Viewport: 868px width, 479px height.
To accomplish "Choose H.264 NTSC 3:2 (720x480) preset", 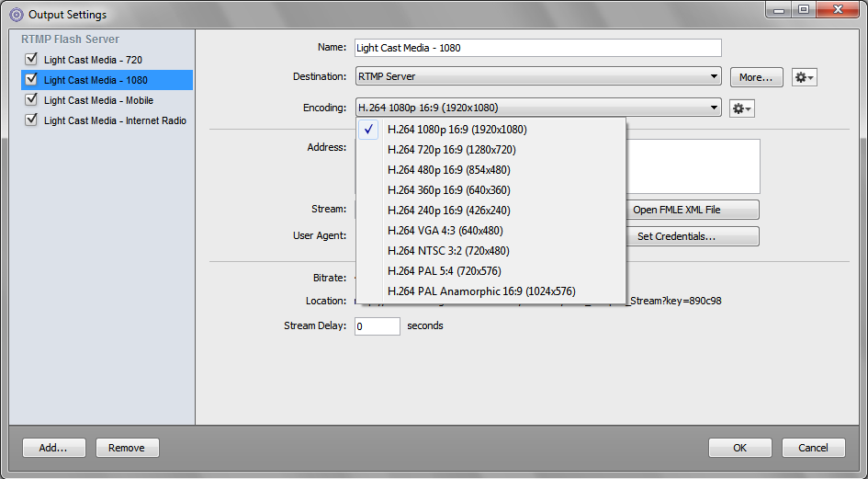I will tap(448, 251).
